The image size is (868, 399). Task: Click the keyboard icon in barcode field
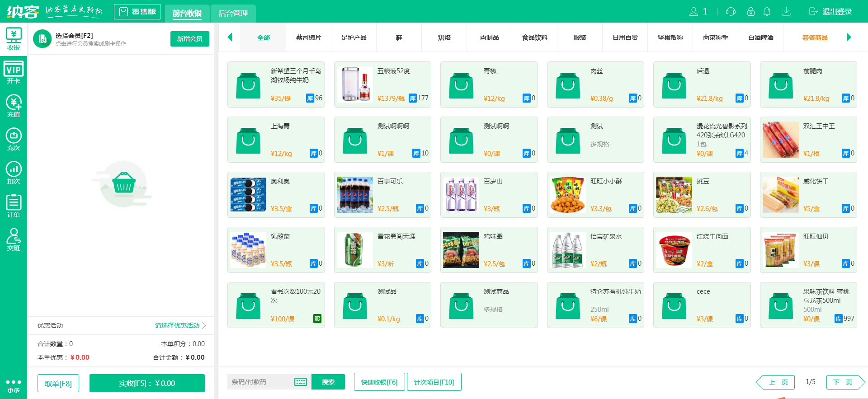point(301,382)
